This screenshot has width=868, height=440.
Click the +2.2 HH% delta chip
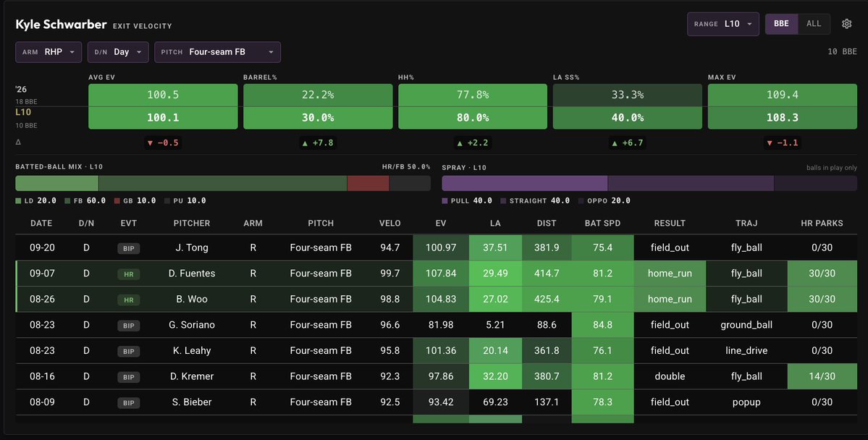click(473, 143)
